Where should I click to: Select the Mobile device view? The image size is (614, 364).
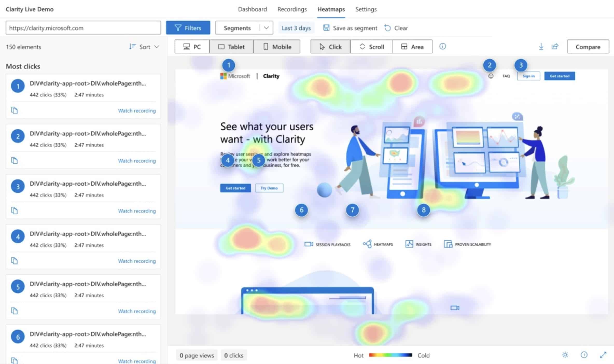(277, 47)
